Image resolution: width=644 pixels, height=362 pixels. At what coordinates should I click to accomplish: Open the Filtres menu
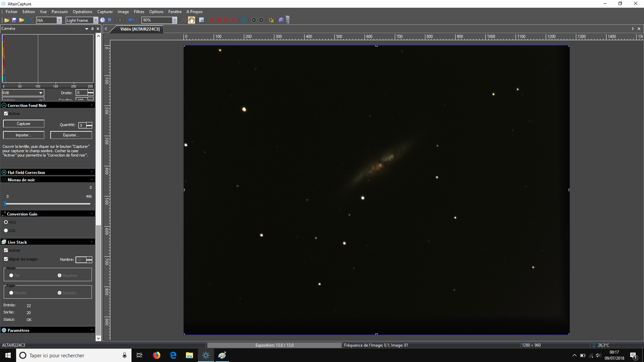tap(139, 12)
